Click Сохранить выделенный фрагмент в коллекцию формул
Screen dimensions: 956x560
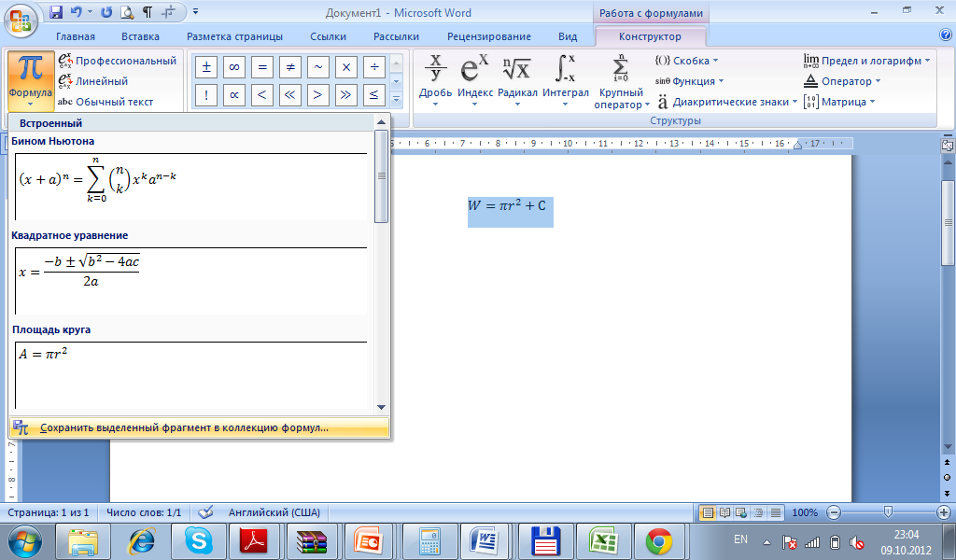199,427
